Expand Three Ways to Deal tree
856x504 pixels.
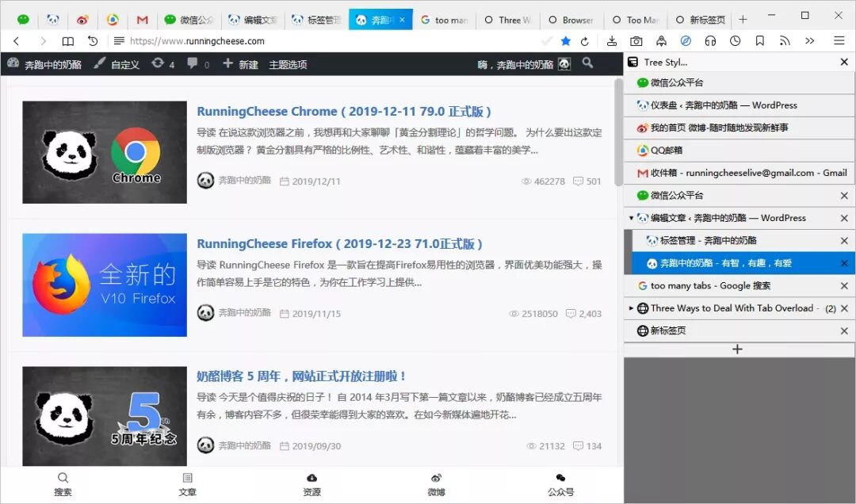631,308
